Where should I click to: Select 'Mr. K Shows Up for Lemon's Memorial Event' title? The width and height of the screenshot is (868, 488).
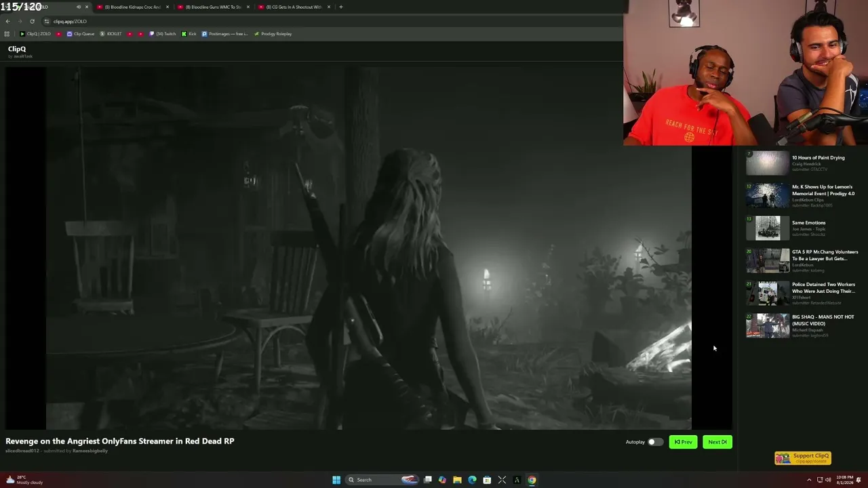coord(823,190)
